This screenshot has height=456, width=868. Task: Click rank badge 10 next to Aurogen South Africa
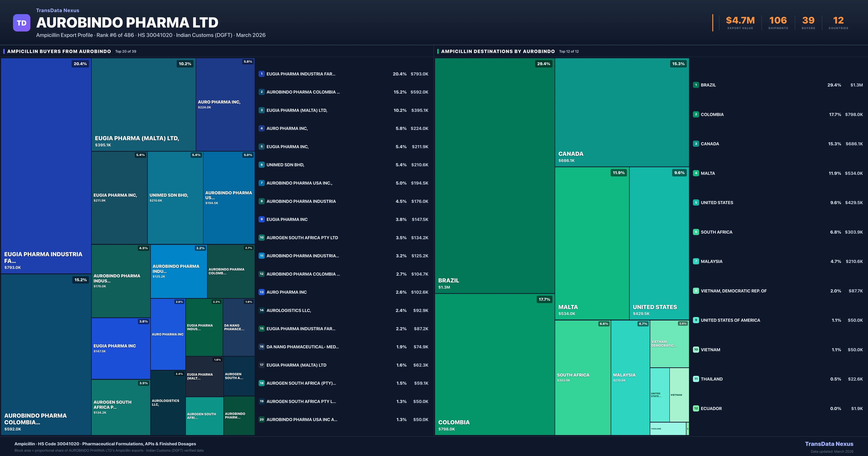261,237
